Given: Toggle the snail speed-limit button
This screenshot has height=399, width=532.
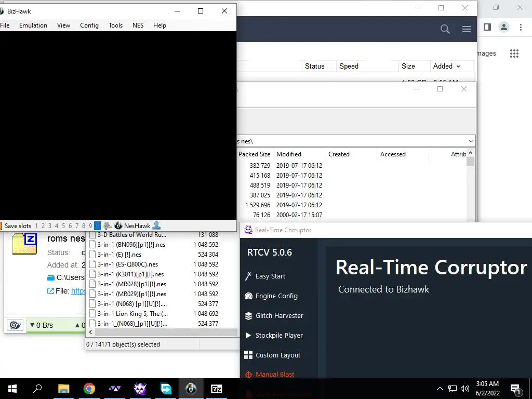Looking at the screenshot, I should pos(15,325).
